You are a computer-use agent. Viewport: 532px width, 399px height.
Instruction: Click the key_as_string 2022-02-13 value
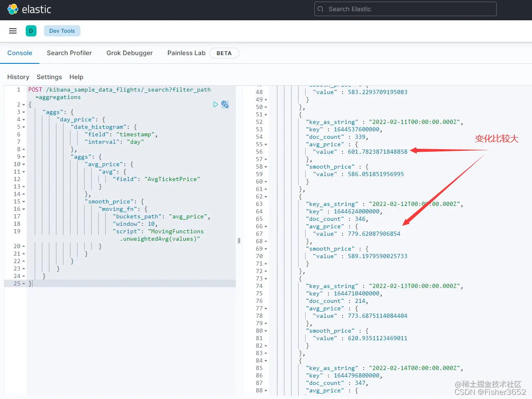coord(414,286)
